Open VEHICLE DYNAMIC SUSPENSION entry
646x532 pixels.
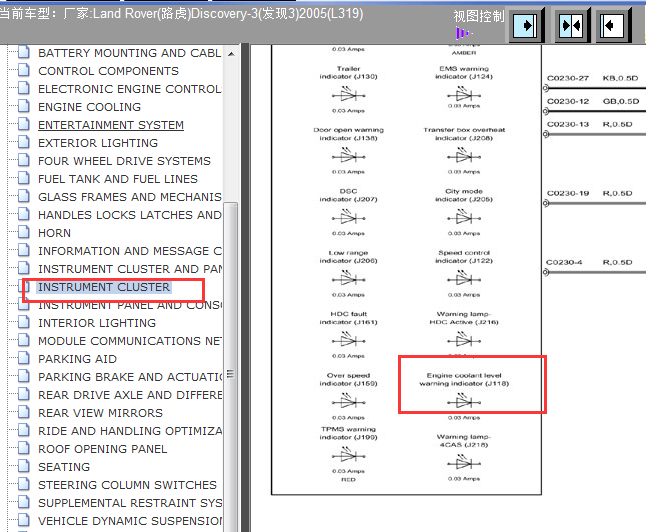[130, 521]
